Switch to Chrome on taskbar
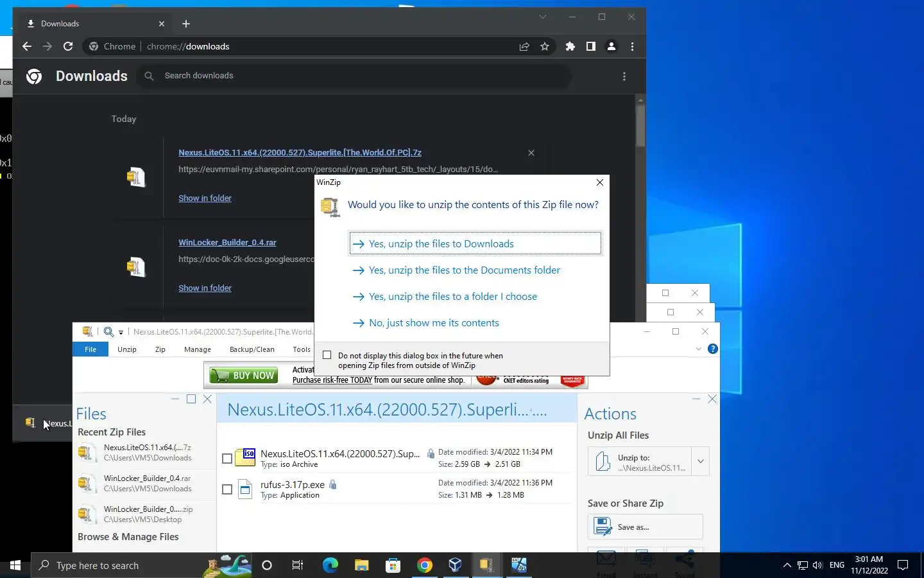 click(x=424, y=565)
